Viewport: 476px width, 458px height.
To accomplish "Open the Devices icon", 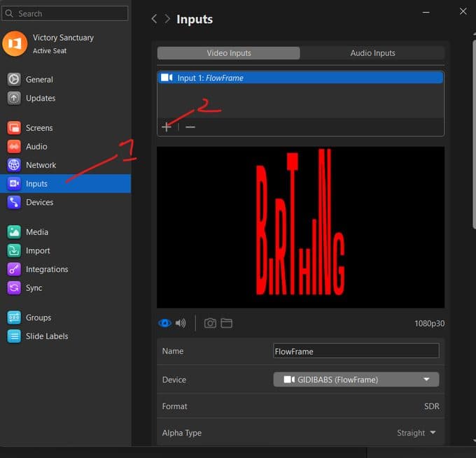I will tap(14, 202).
